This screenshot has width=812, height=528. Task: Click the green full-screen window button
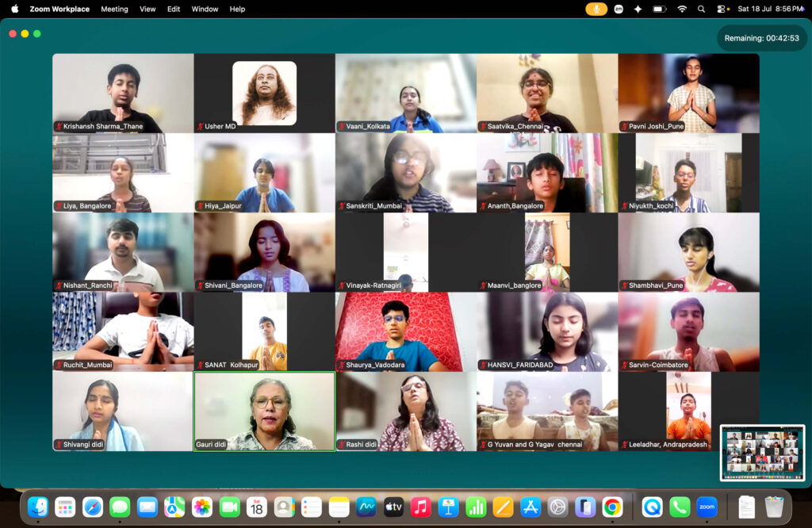coord(36,33)
